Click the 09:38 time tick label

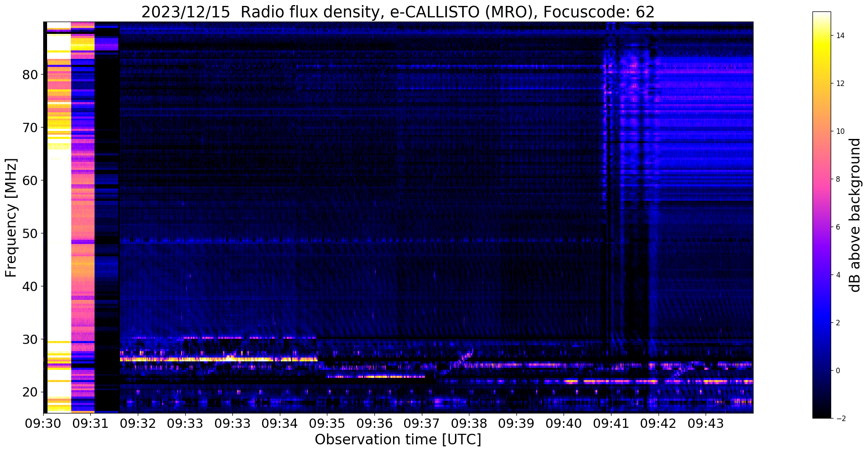469,423
